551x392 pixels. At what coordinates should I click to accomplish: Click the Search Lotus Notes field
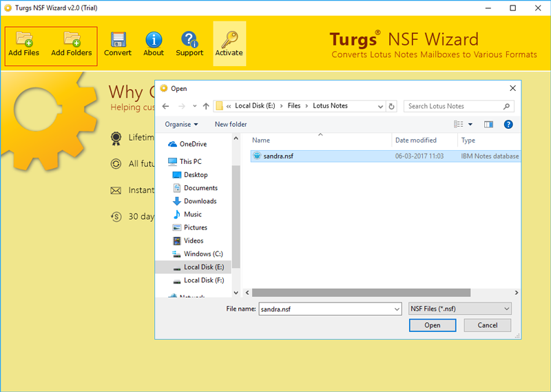453,106
